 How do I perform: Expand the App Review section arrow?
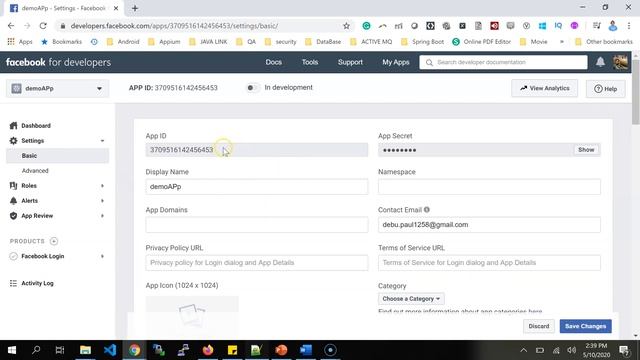(102, 216)
